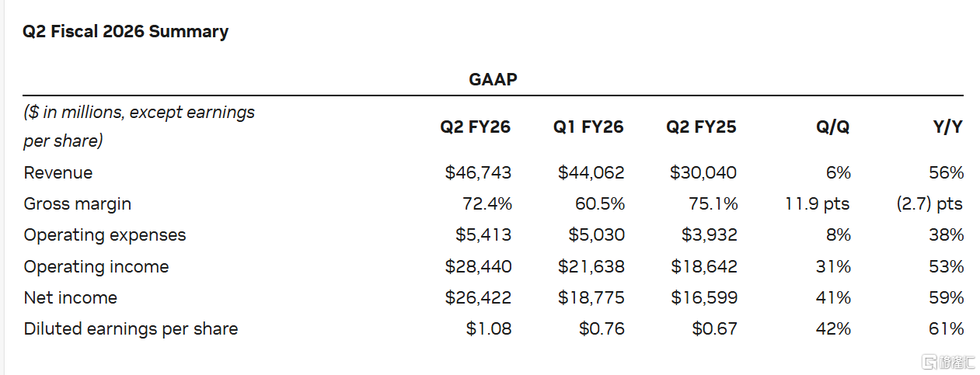Select the Operating expenses row label
The width and height of the screenshot is (980, 375).
[x=105, y=235]
